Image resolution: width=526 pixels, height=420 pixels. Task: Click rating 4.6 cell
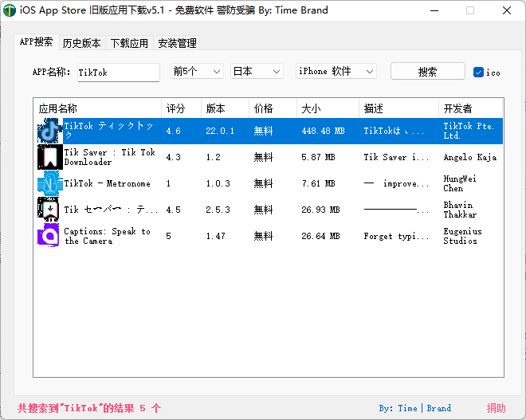point(174,131)
